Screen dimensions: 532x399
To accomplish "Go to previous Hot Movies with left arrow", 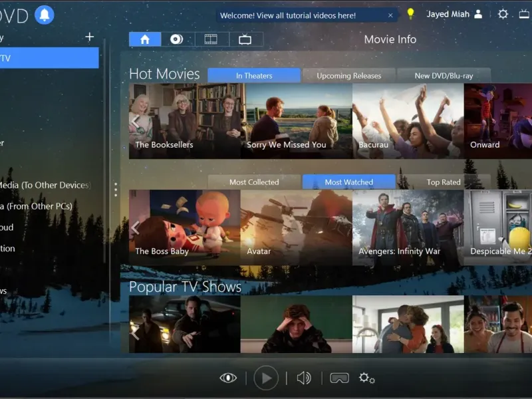I will pyautogui.click(x=136, y=121).
